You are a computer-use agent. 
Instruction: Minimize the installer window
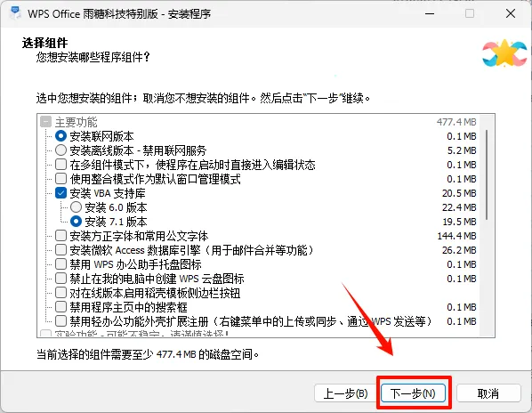click(430, 13)
